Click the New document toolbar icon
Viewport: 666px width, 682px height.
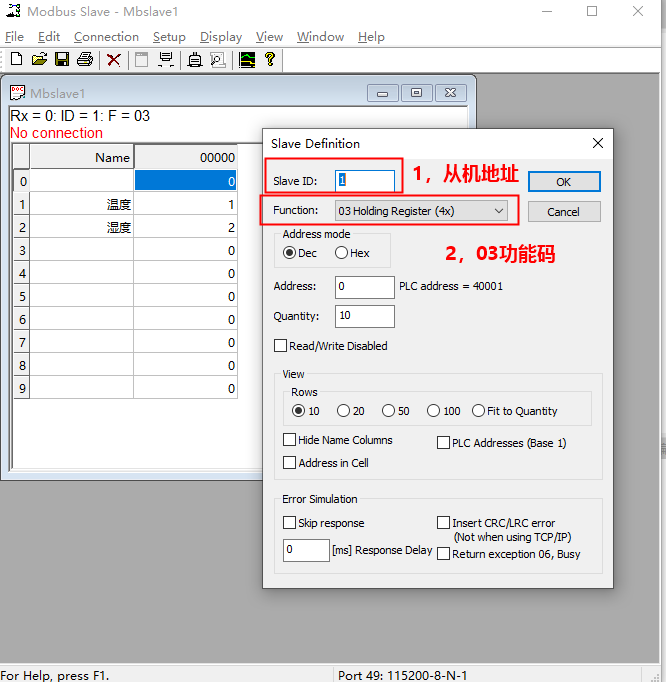point(17,59)
